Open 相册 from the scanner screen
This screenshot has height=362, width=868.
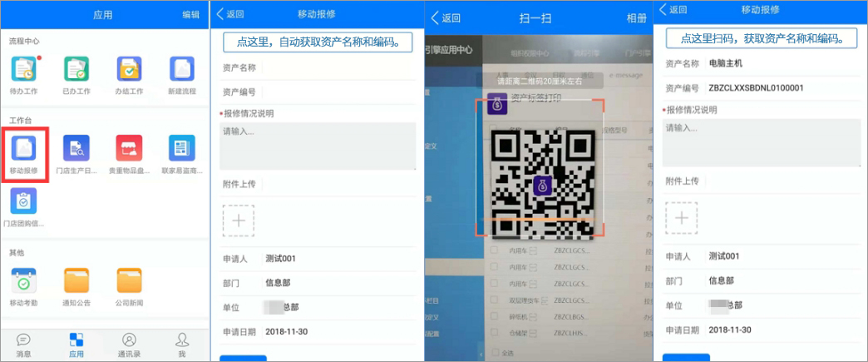tap(637, 17)
